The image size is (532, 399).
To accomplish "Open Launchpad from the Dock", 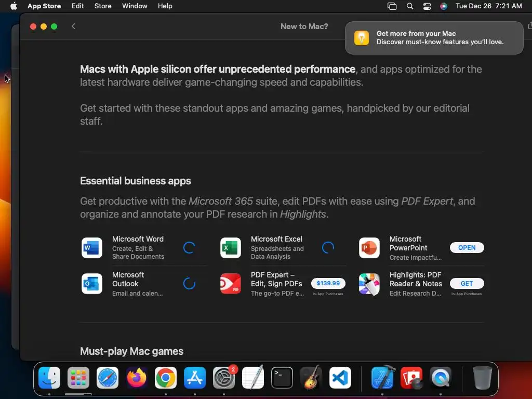I will [78, 378].
